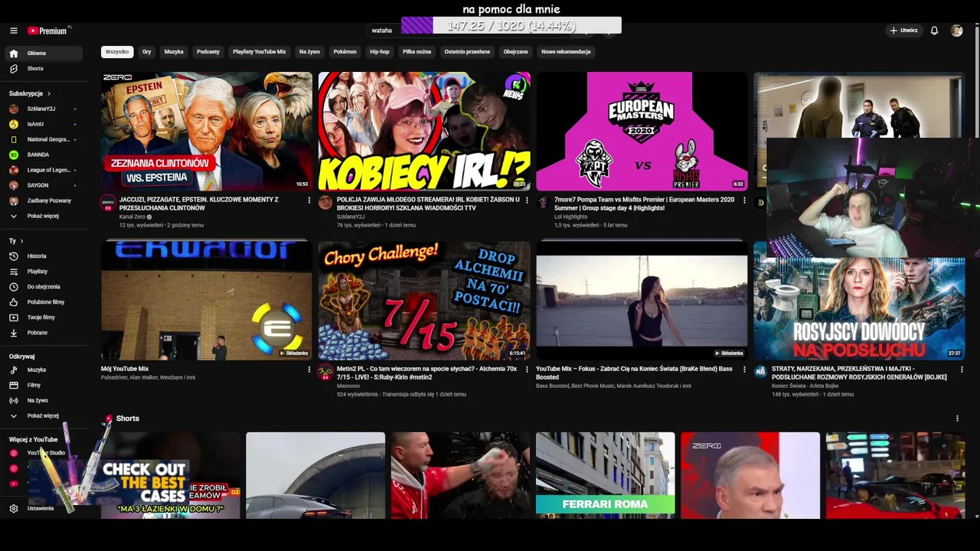The width and height of the screenshot is (980, 551).
Task: Open options menu for Jaccuzi Pizzagate video
Action: (309, 201)
